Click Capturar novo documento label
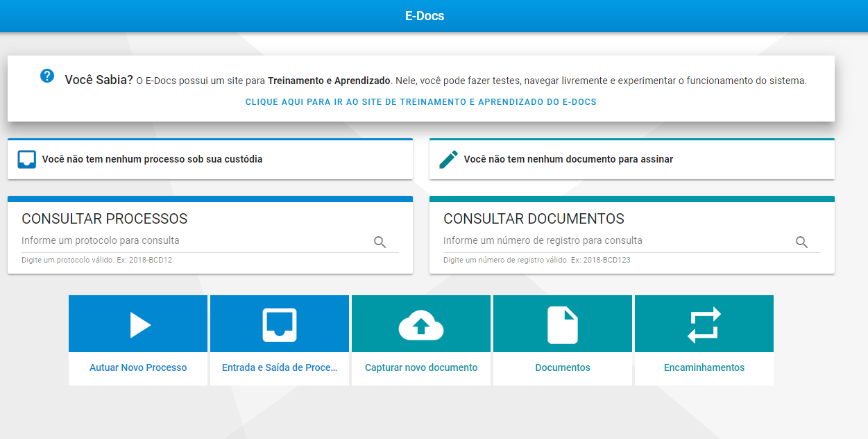Screen dimensions: 868x439 tap(421, 368)
